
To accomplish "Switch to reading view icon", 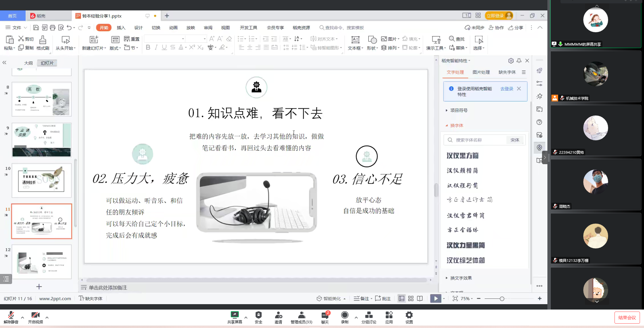I will coord(420,298).
